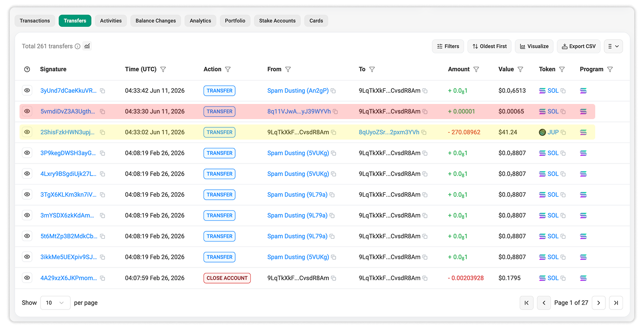
Task: Open the column options dropdown beside Export CSV
Action: (613, 46)
